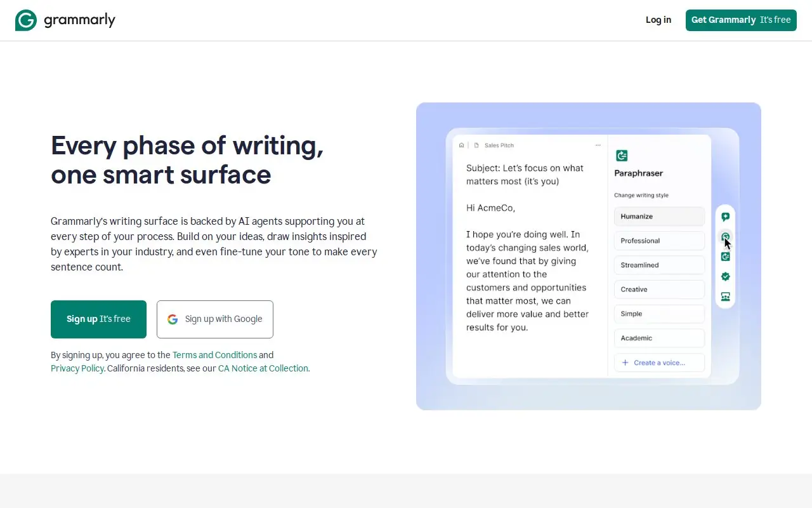Image resolution: width=812 pixels, height=508 pixels.
Task: Select the Simple writing style
Action: tap(659, 314)
